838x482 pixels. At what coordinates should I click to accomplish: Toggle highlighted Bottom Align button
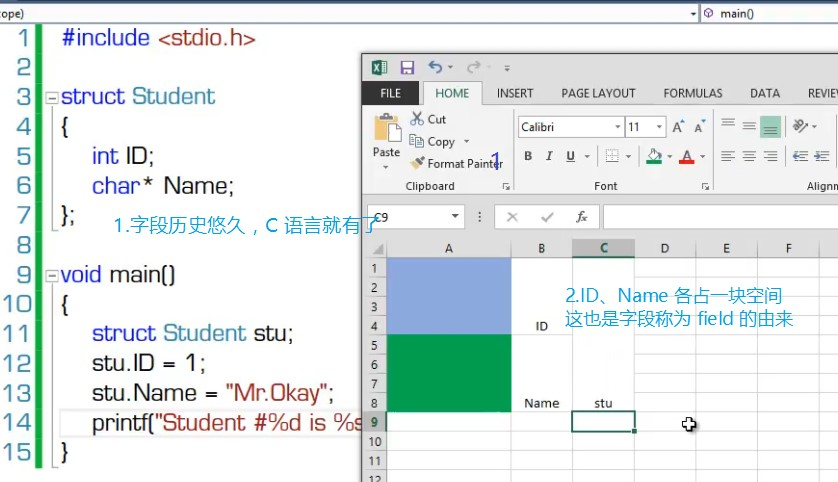(770, 127)
